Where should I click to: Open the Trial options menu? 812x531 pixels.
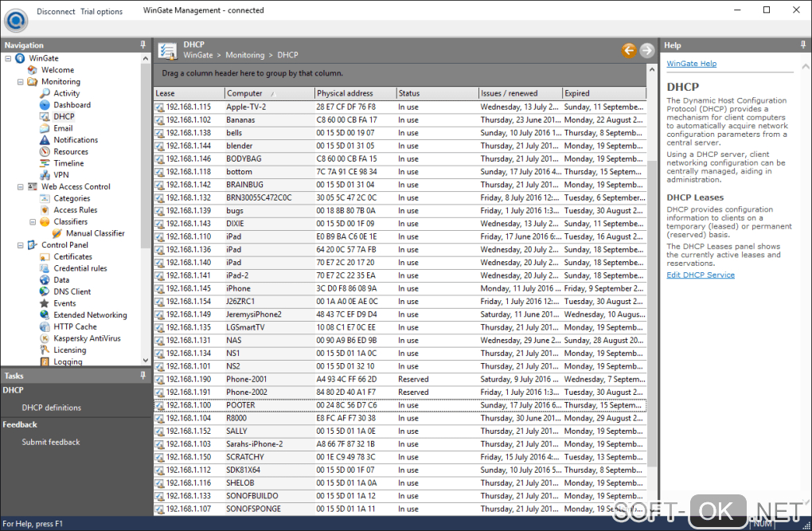tap(102, 11)
